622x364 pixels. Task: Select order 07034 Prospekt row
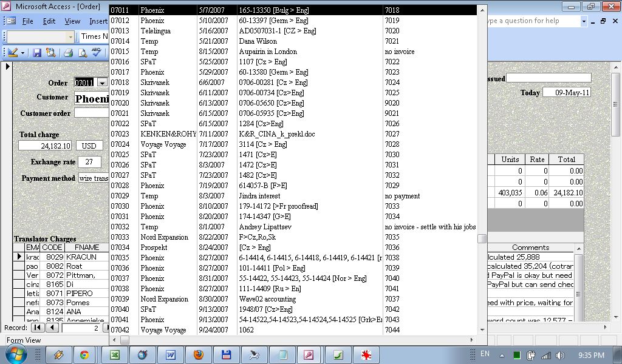point(293,247)
